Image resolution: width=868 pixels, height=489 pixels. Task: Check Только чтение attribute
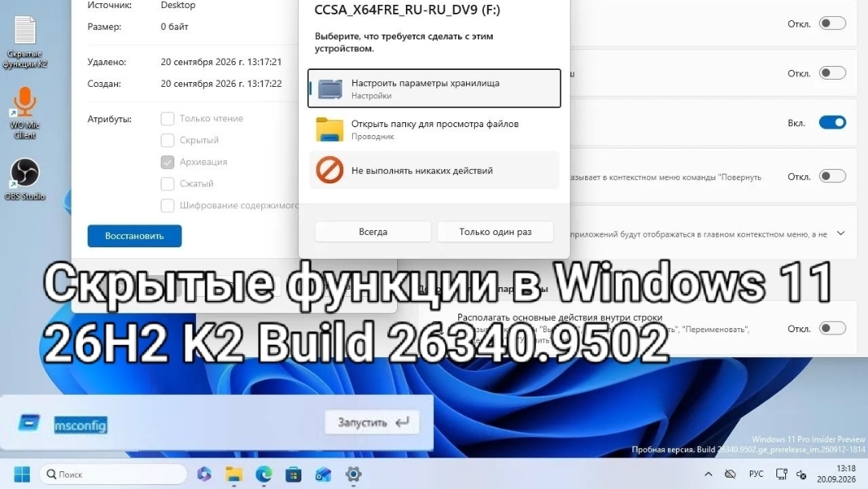click(167, 118)
